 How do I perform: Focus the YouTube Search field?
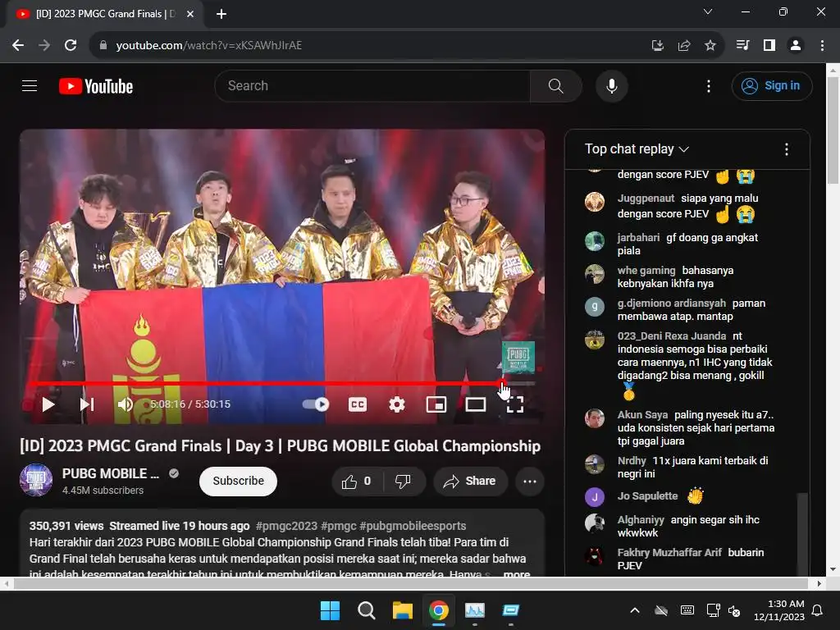(373, 85)
